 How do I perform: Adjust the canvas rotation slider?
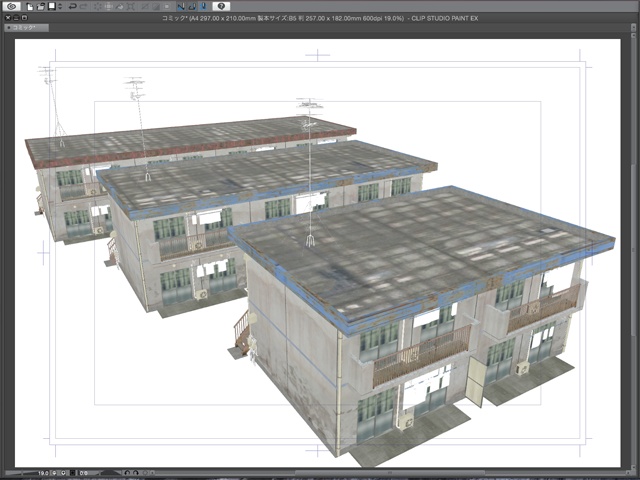tap(111, 473)
